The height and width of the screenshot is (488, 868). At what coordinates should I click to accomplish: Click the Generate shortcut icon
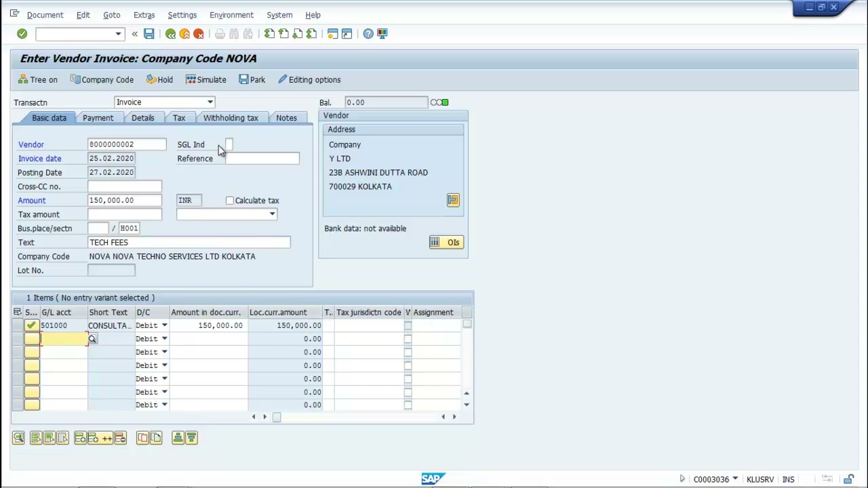tap(347, 34)
